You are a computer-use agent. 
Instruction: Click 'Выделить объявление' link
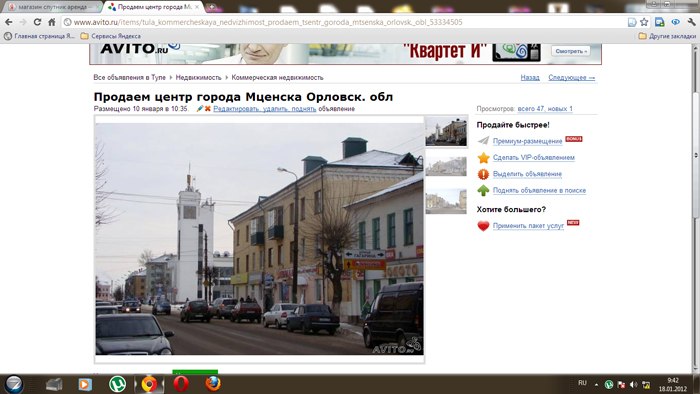coord(527,174)
